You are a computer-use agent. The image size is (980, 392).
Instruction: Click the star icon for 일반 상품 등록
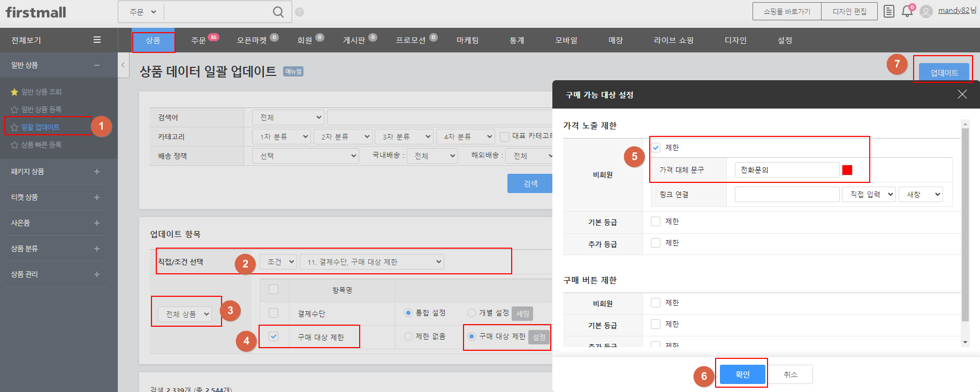pyautogui.click(x=14, y=110)
